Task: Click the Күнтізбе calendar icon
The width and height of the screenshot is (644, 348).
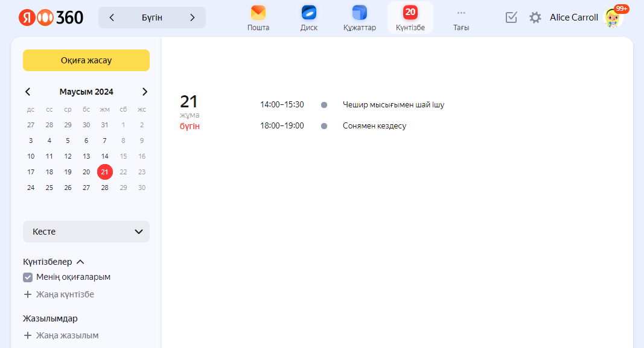Action: tap(410, 13)
